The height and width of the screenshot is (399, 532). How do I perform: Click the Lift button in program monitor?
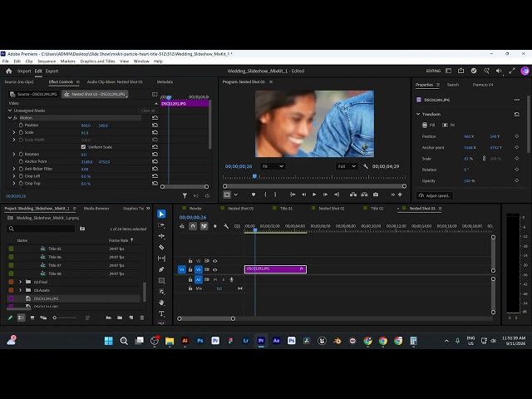pos(353,195)
